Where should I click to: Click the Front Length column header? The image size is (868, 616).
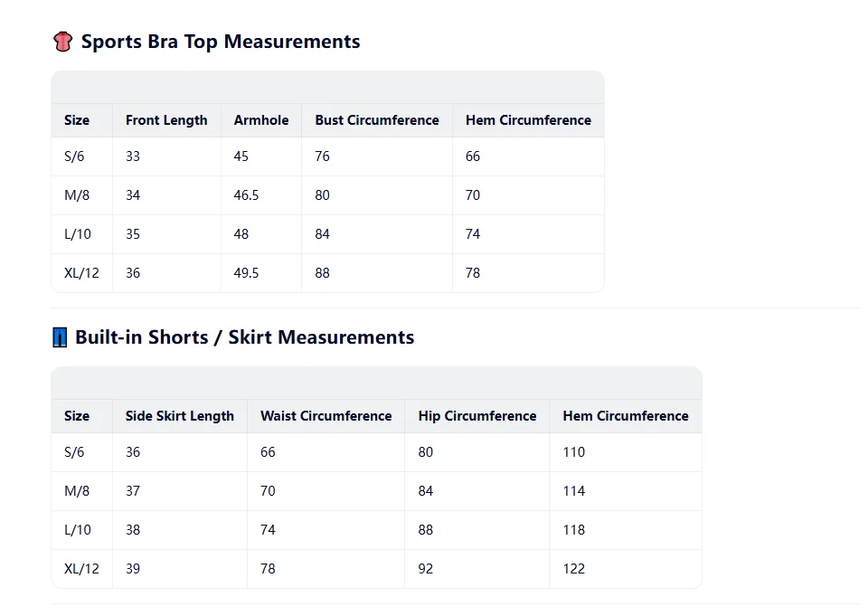tap(166, 120)
